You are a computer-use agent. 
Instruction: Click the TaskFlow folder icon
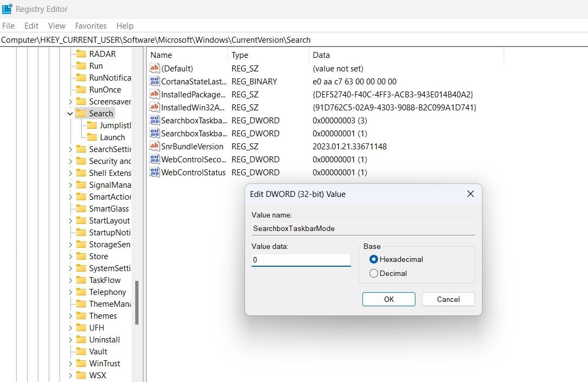click(x=81, y=280)
